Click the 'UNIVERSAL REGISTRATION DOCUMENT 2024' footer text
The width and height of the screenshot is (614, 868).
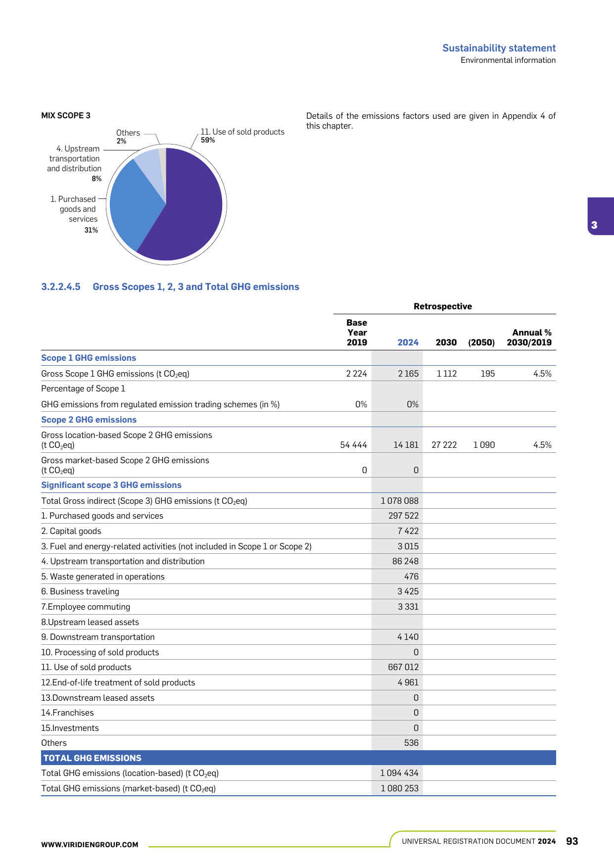click(x=479, y=841)
